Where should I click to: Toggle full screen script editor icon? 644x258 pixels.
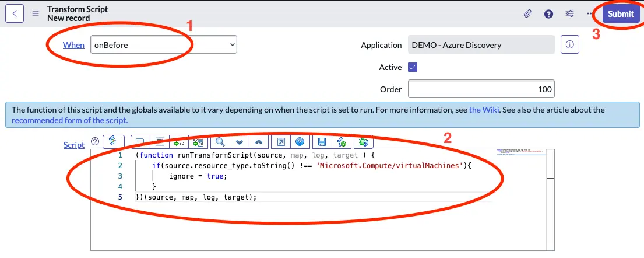[281, 142]
